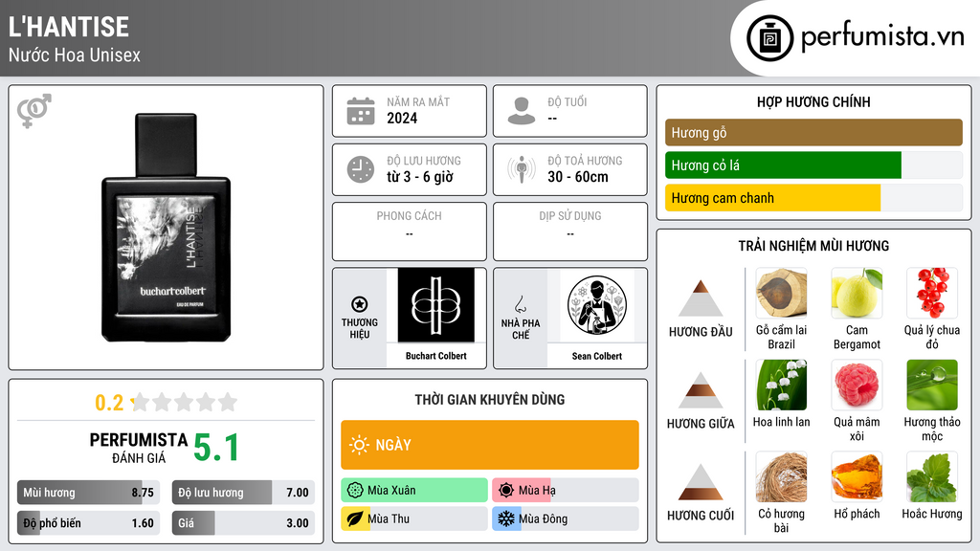Select the Cam Bergamot note image
The image size is (980, 551).
click(x=857, y=293)
